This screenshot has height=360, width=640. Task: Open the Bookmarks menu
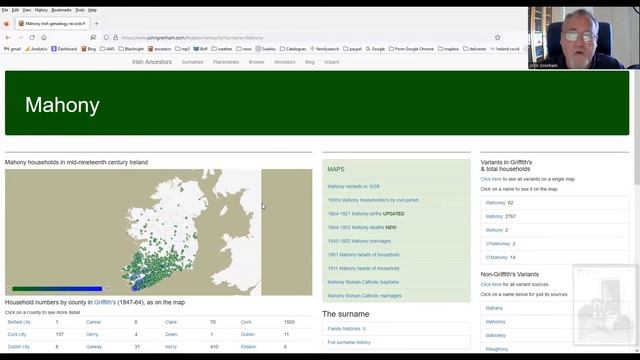tap(61, 10)
